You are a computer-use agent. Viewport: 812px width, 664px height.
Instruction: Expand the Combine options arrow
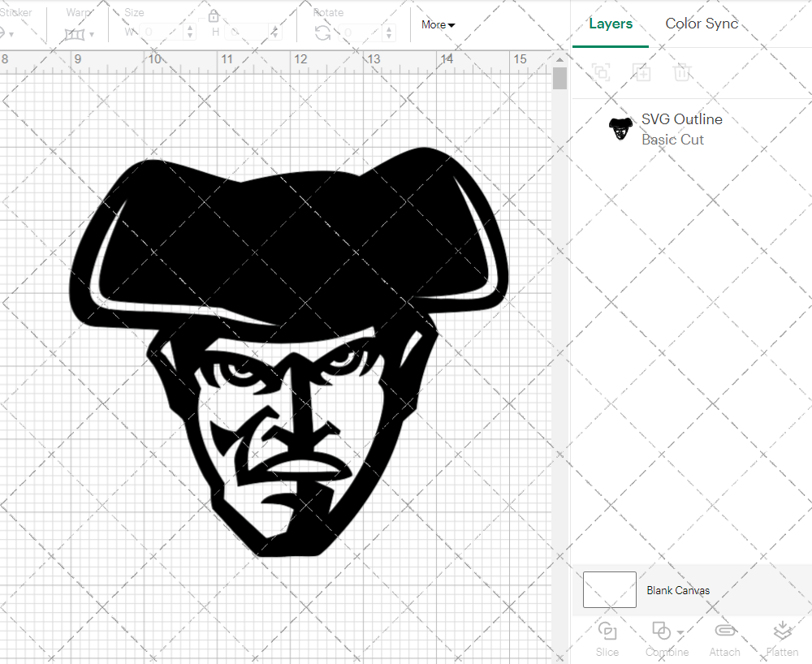pos(679,632)
